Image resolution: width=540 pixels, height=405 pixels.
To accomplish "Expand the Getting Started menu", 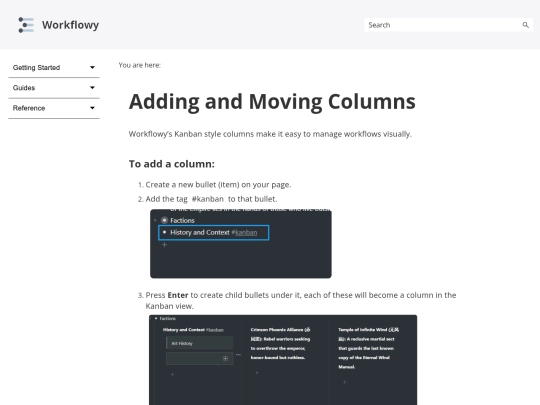I will [54, 68].
